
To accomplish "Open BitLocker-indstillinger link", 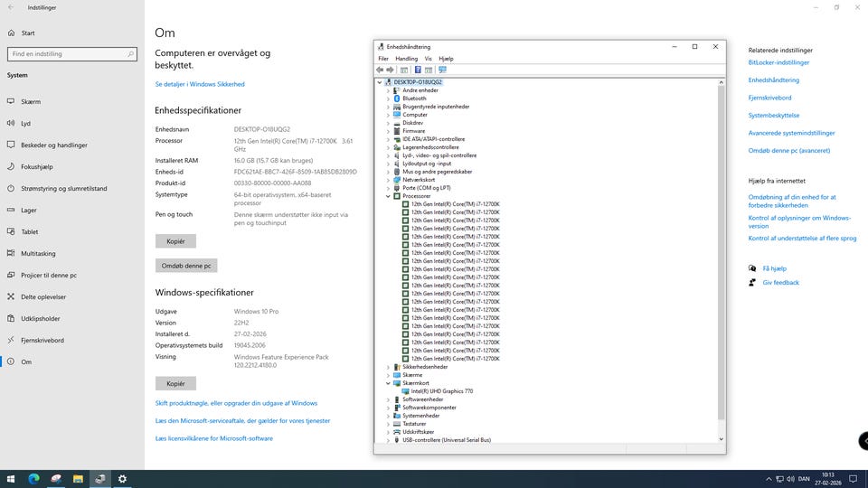I will tap(778, 63).
